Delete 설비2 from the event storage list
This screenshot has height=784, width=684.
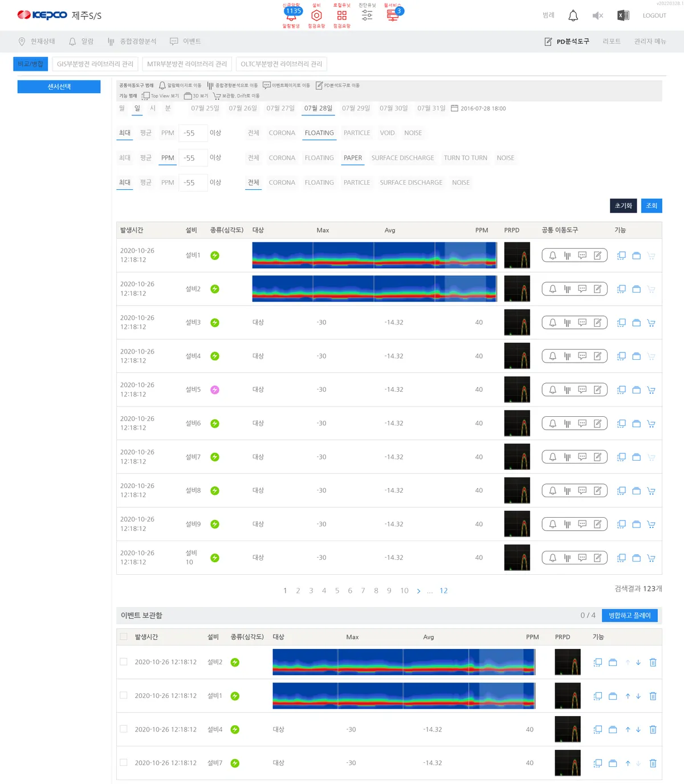point(653,663)
